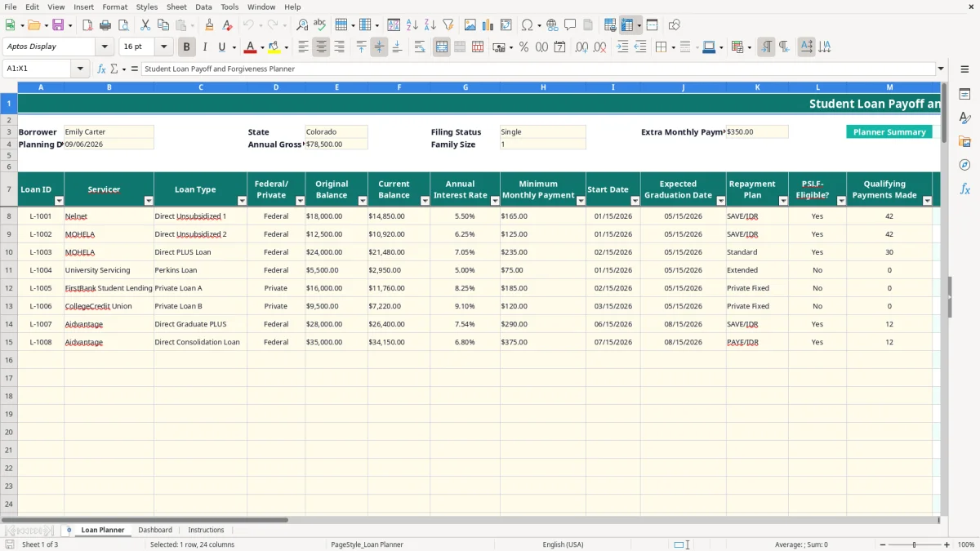980x551 pixels.
Task: Open the Servicer column filter dropdown
Action: click(149, 201)
